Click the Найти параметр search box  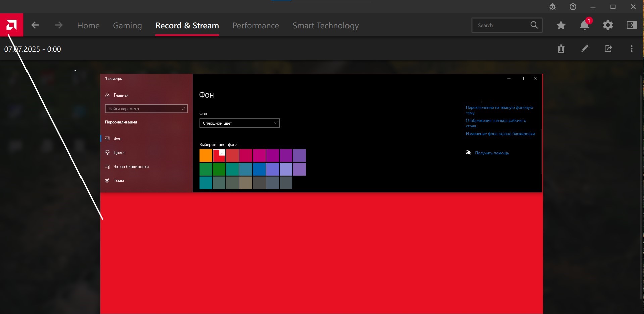pos(146,109)
